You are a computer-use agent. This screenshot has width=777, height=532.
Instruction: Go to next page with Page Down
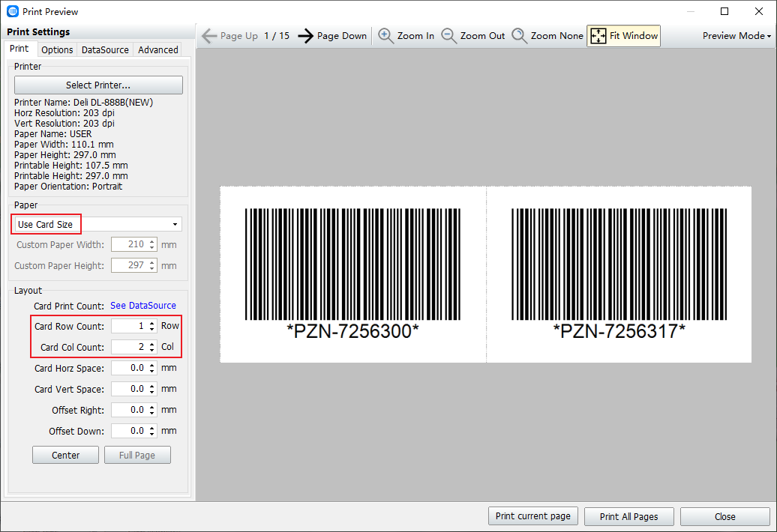332,36
